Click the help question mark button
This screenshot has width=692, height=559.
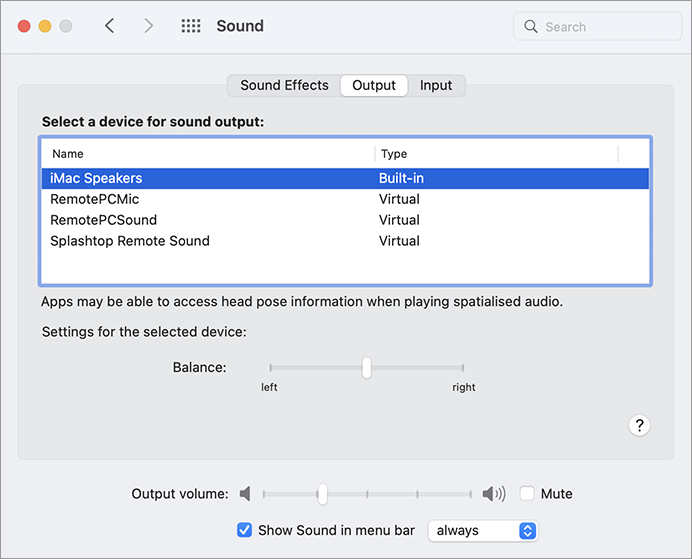(x=640, y=425)
